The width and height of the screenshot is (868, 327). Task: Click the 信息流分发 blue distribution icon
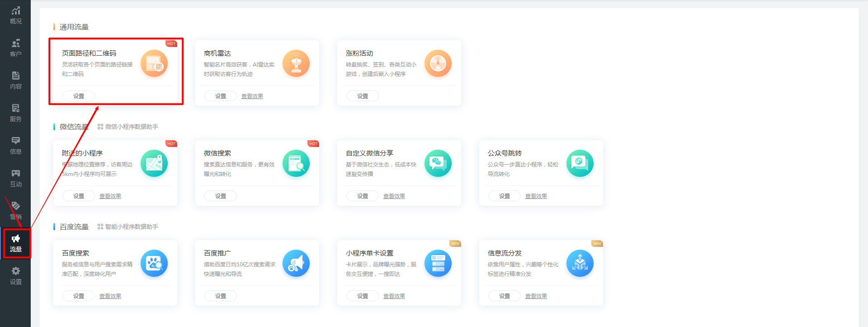[580, 263]
